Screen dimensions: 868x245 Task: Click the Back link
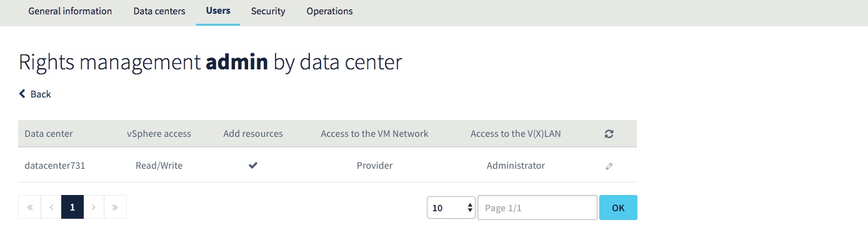[x=35, y=94]
